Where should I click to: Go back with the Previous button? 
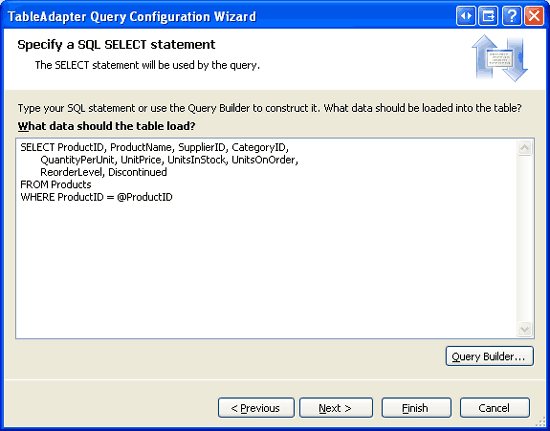click(x=256, y=408)
